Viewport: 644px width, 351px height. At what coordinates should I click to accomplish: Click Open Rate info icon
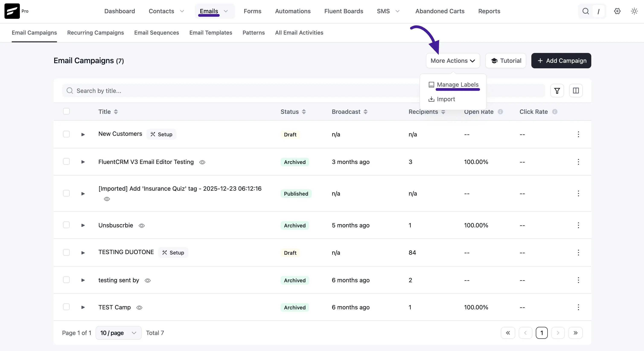pos(500,112)
